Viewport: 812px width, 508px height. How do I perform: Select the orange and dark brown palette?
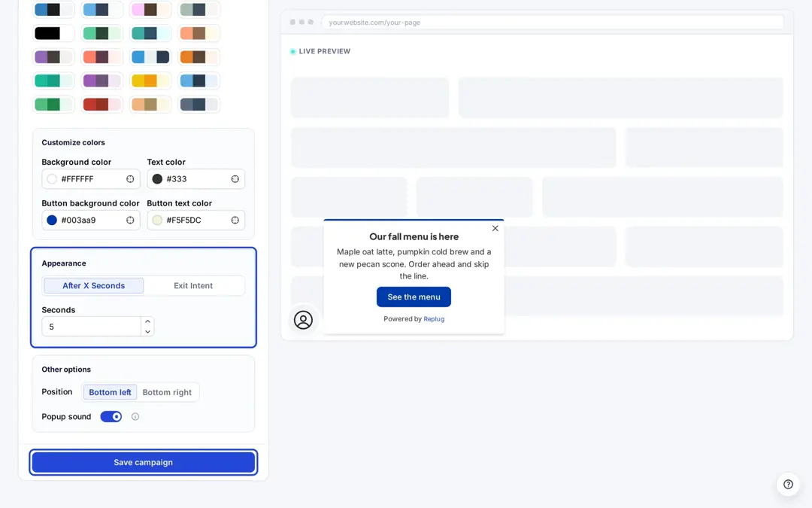pos(198,57)
